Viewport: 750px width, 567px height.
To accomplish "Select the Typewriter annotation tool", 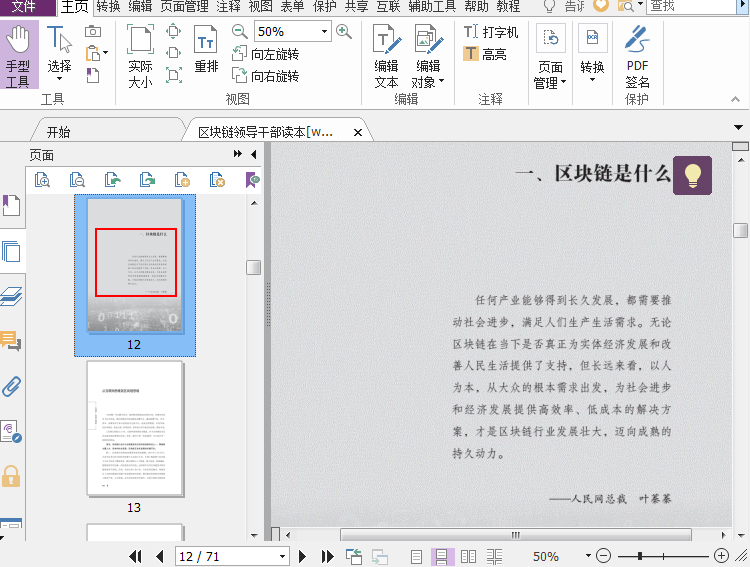I will pyautogui.click(x=491, y=32).
